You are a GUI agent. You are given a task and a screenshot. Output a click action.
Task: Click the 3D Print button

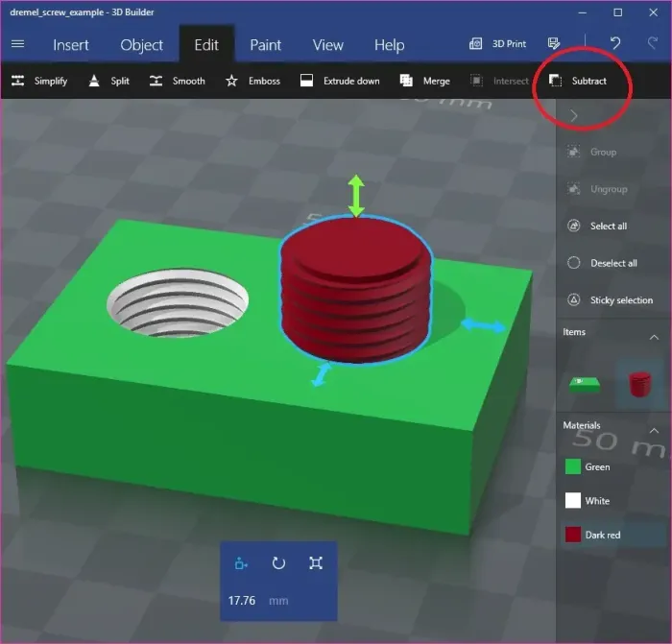coord(498,44)
